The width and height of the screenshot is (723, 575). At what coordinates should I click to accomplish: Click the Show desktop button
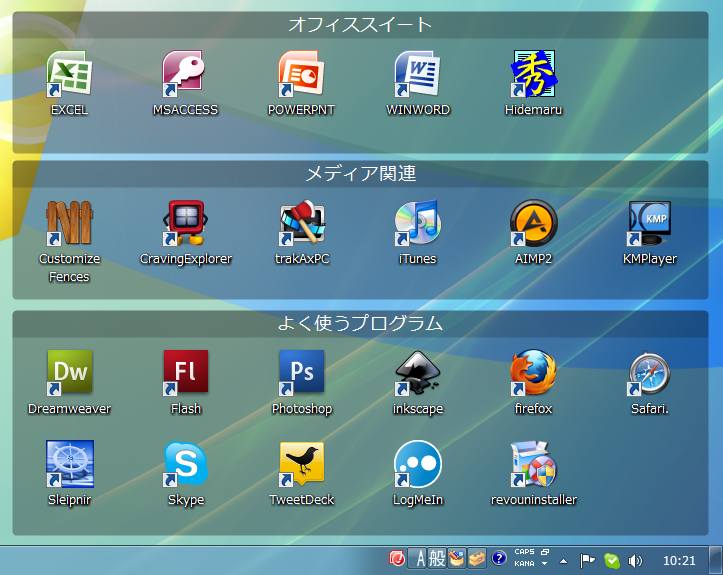point(715,560)
